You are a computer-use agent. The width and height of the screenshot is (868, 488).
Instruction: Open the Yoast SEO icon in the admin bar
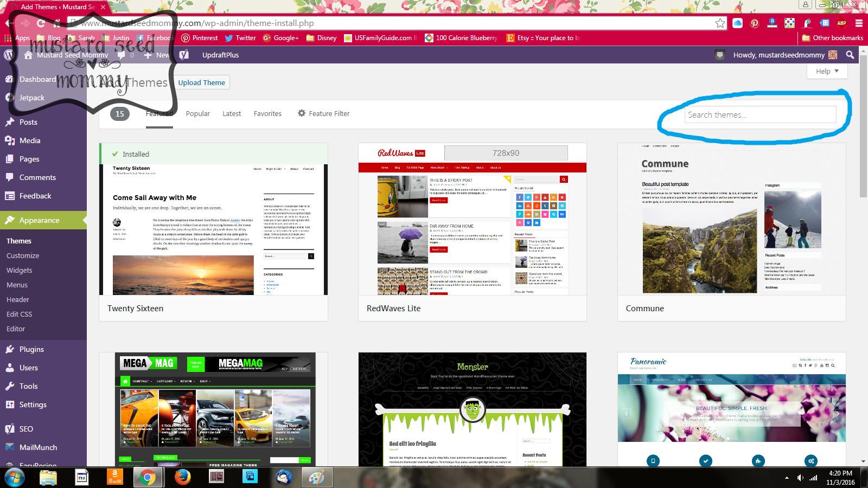(x=184, y=55)
